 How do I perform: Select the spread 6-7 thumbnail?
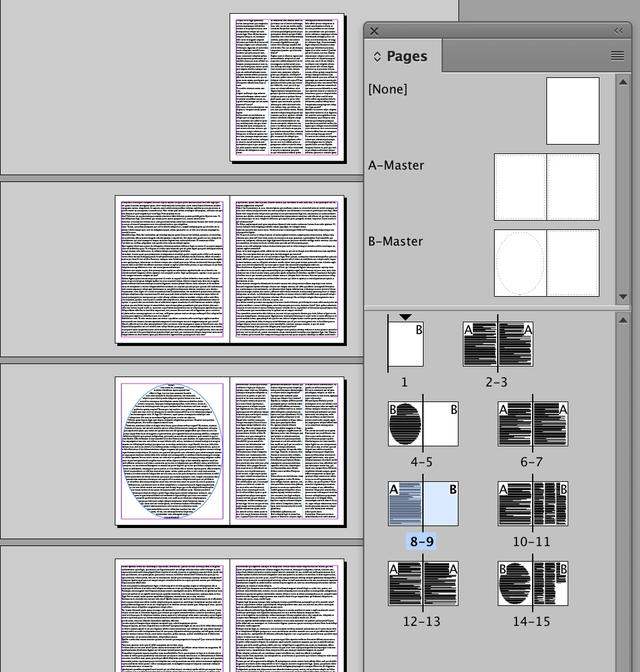[x=533, y=424]
